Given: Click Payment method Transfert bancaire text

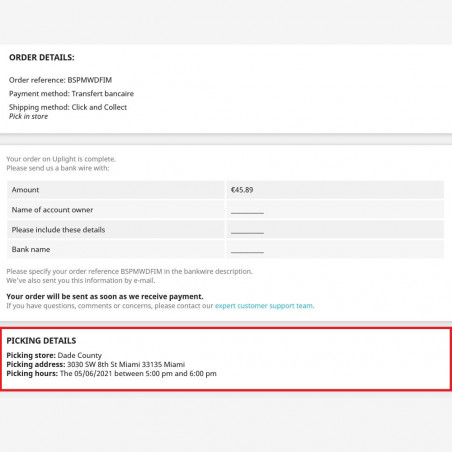Looking at the screenshot, I should click(71, 94).
